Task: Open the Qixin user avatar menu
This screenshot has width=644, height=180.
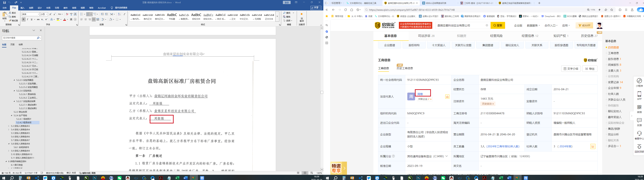Action: click(x=599, y=25)
